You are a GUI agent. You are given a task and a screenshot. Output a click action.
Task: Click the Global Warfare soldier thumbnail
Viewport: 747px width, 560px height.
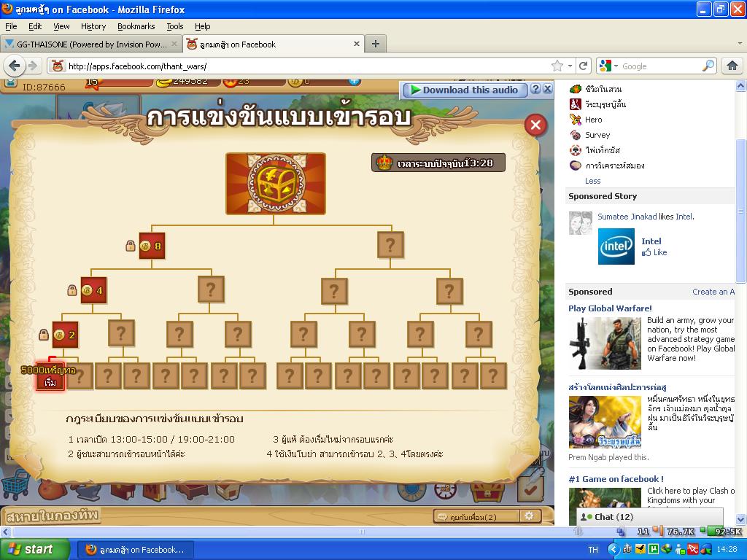point(605,344)
